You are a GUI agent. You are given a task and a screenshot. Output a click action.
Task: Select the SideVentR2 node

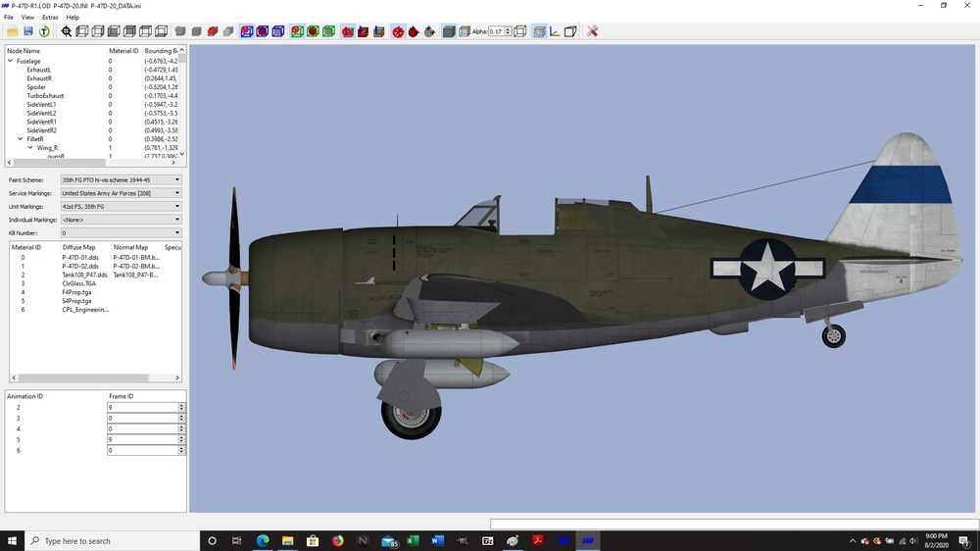pos(41,130)
